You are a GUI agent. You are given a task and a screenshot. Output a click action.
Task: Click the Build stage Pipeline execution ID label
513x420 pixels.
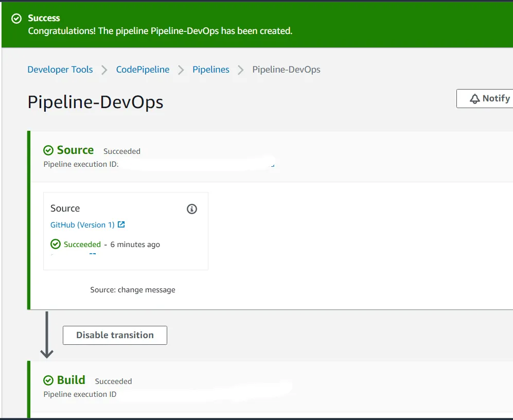[x=80, y=394]
